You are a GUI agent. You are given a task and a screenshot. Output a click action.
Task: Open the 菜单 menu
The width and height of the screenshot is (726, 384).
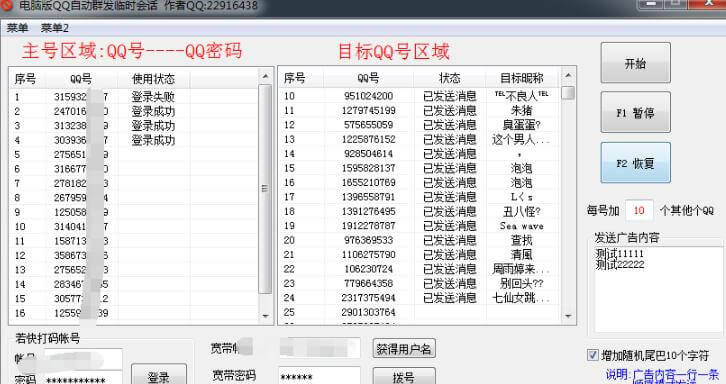(17, 28)
